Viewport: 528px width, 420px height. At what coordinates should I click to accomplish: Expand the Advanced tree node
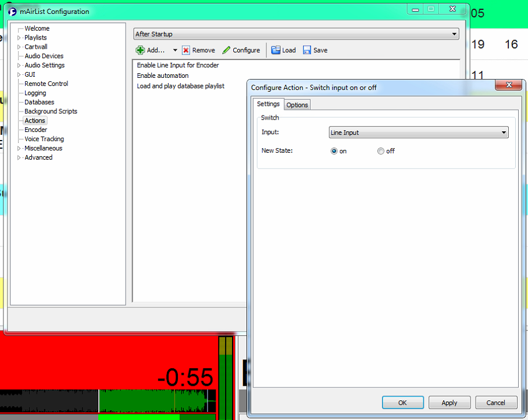point(19,157)
